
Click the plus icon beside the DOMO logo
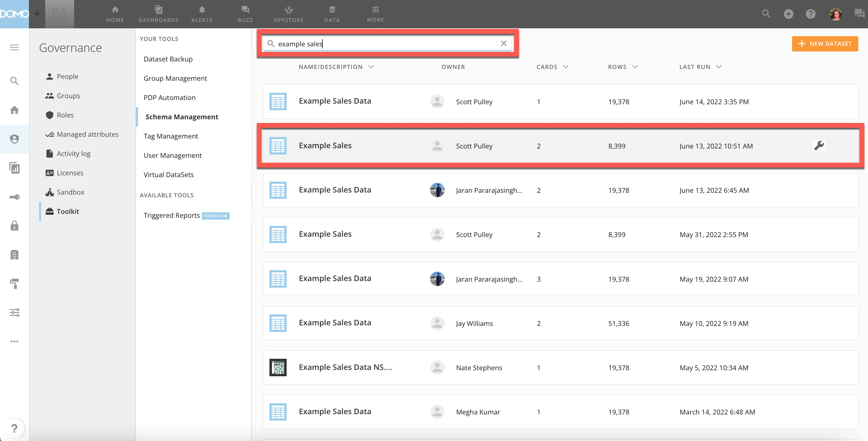[x=37, y=14]
